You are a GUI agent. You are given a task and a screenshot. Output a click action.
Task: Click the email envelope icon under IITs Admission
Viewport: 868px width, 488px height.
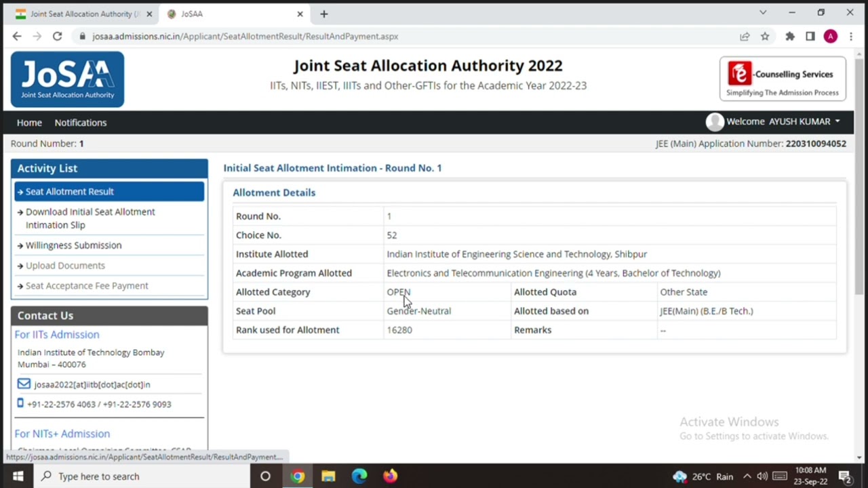[24, 384]
